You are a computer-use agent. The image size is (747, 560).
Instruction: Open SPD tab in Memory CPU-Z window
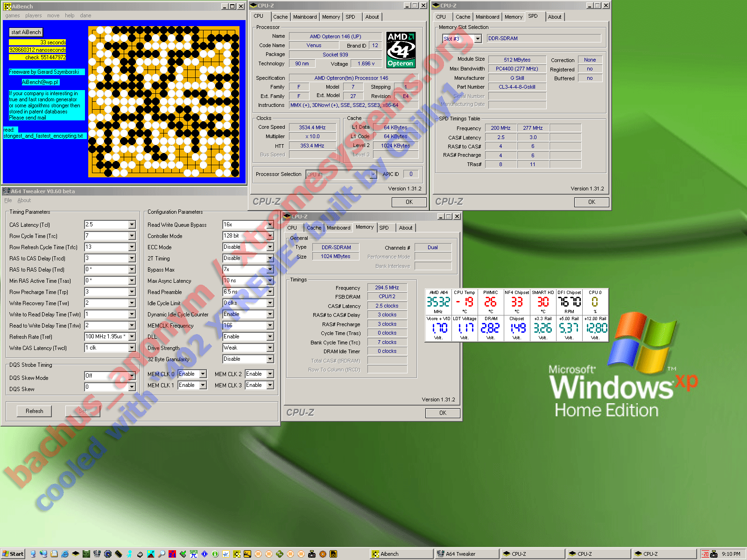[384, 228]
